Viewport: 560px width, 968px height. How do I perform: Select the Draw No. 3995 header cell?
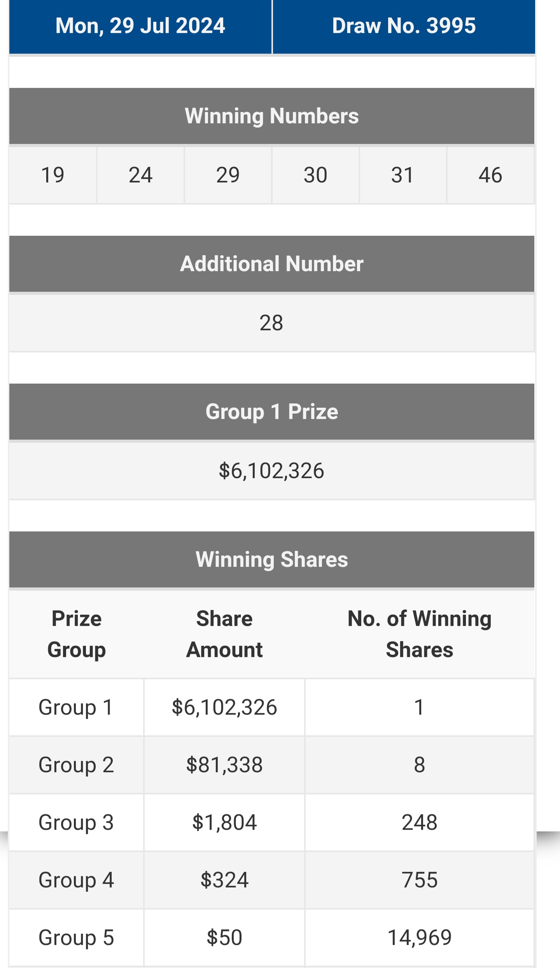[404, 26]
